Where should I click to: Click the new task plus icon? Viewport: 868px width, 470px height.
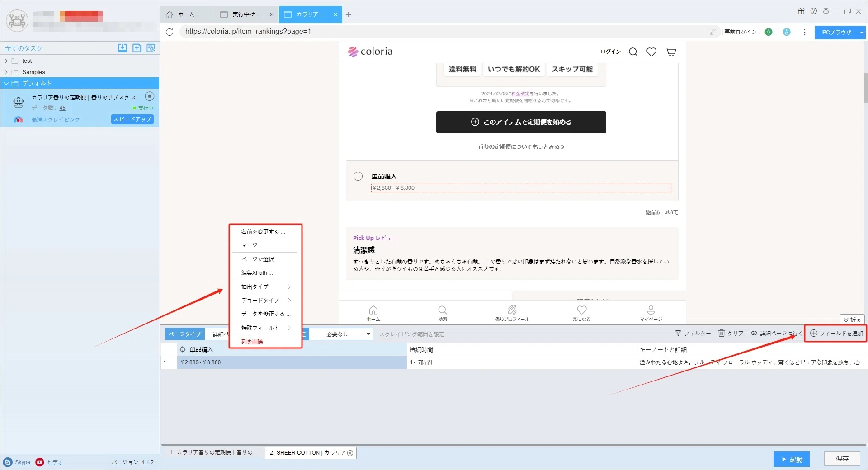[x=137, y=48]
